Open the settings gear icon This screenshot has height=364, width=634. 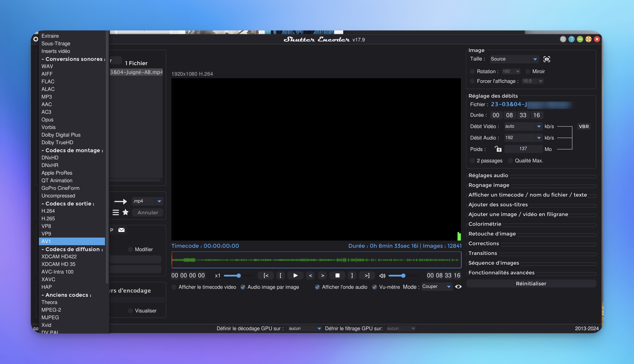coord(36,39)
